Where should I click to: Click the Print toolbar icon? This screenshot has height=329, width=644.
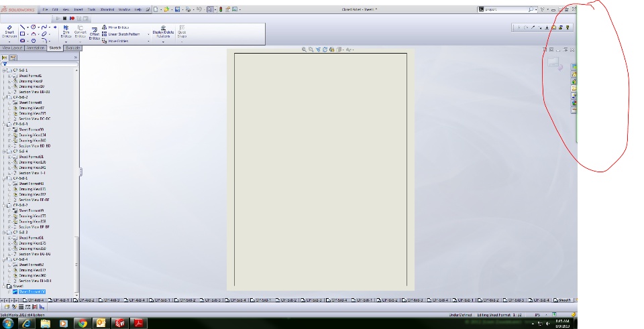click(x=188, y=9)
